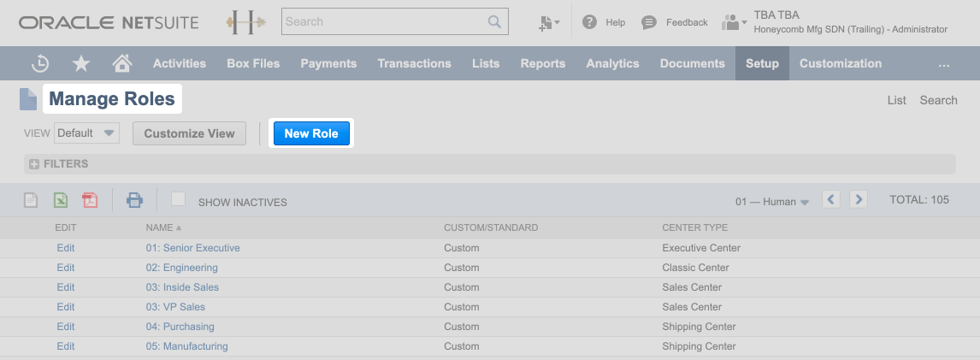Click into the global Search field
This screenshot has height=360, width=980.
(385, 22)
